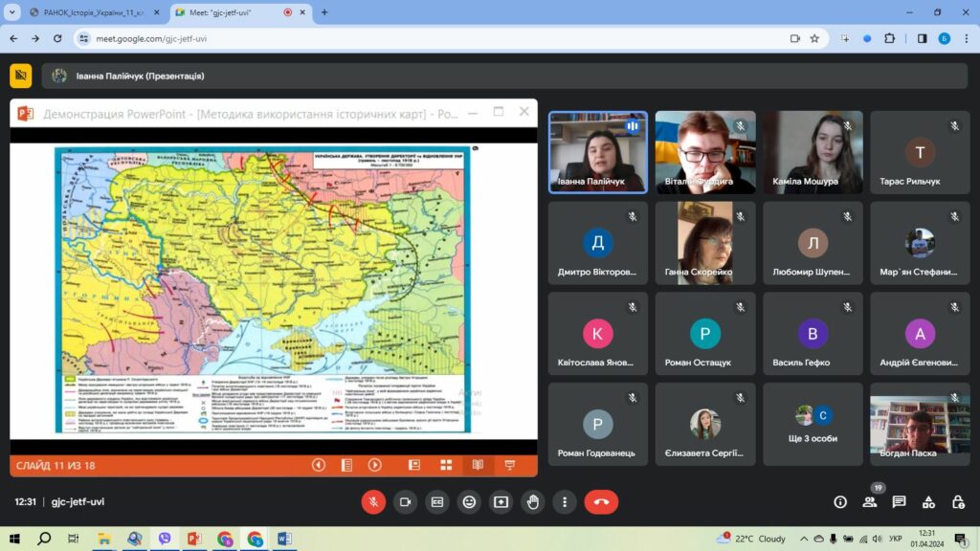The height and width of the screenshot is (551, 980).
Task: Toggle the camera on or off
Action: click(x=405, y=501)
